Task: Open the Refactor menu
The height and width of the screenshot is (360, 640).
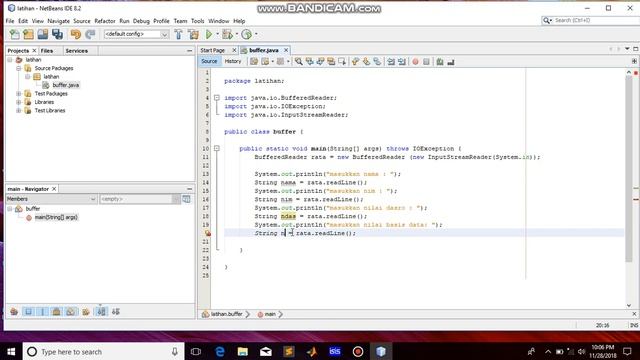Action: coord(105,21)
